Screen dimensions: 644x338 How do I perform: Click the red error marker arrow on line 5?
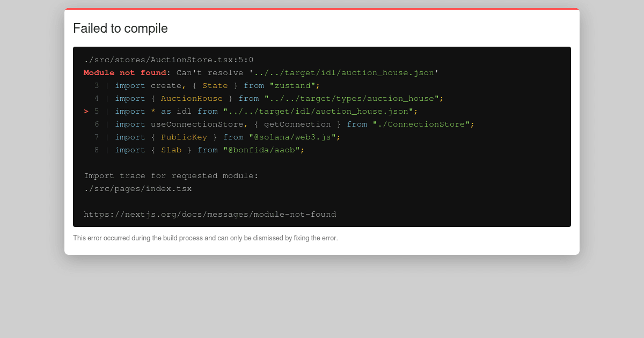86,111
